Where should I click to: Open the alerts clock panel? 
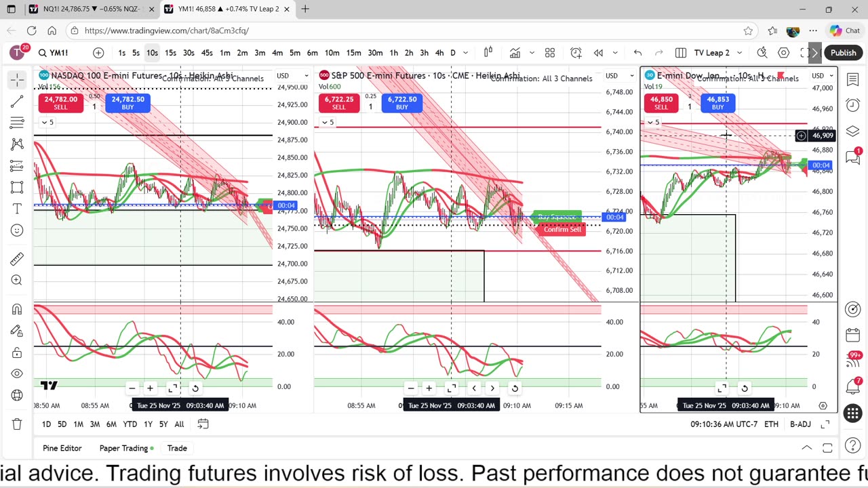(x=853, y=105)
